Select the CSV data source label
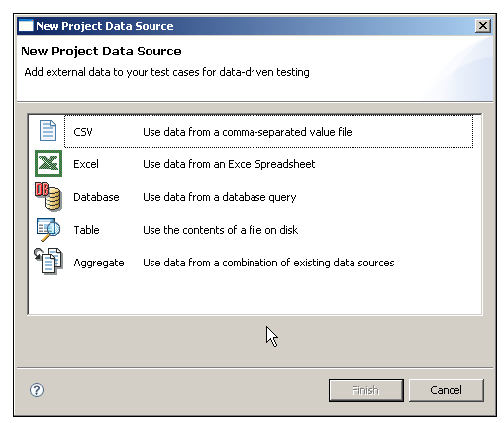The image size is (504, 423). tap(83, 132)
